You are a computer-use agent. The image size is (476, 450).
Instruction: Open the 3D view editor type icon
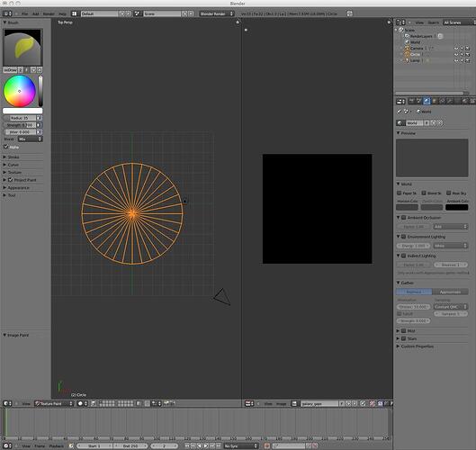(x=7, y=403)
